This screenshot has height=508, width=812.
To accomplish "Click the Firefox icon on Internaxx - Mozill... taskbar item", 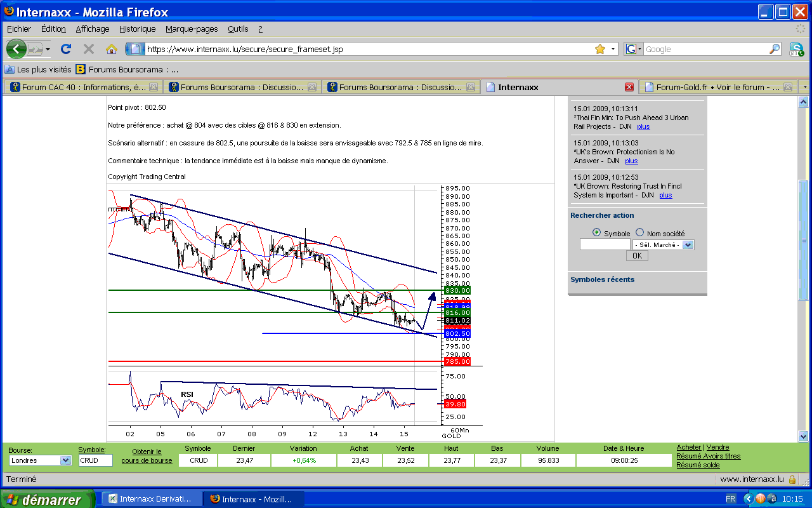I will (x=214, y=499).
